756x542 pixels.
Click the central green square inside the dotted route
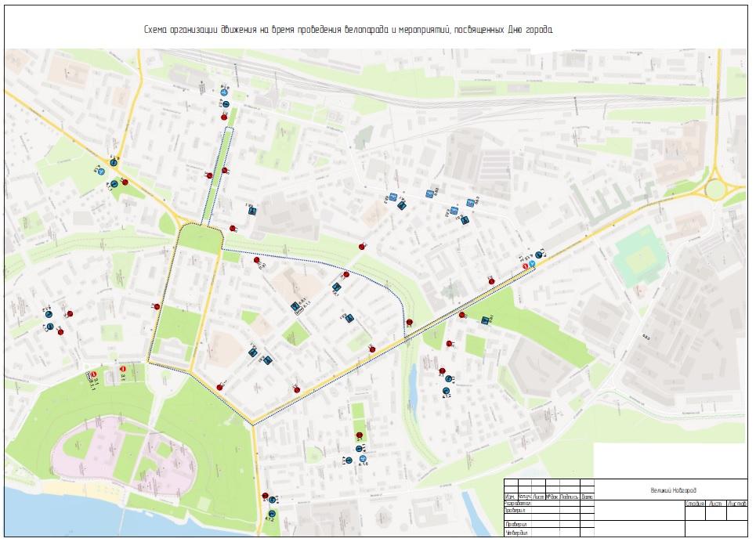tap(200, 237)
